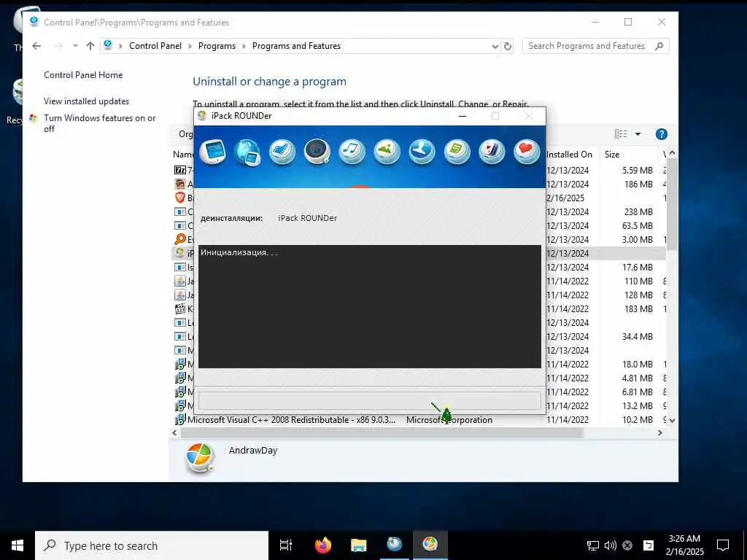Click the AndrawDay publisher name in details pane
Viewport: 747px width, 560px height.
pyautogui.click(x=253, y=451)
